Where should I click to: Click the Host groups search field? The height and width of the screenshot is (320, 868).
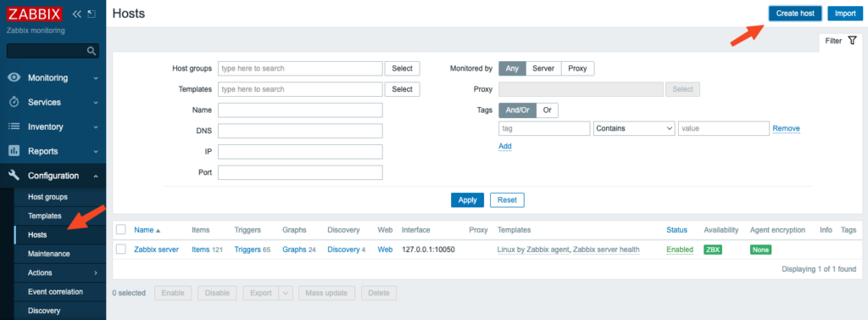[x=300, y=69]
